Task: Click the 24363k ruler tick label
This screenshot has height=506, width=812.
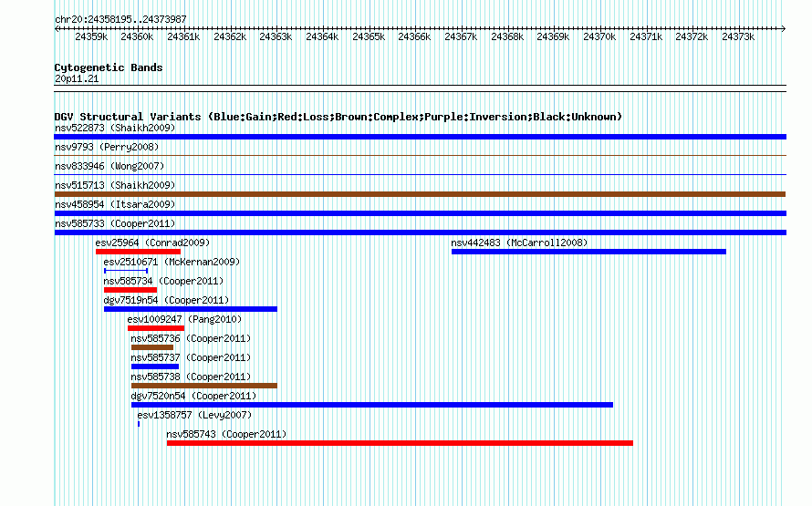Action: click(276, 36)
